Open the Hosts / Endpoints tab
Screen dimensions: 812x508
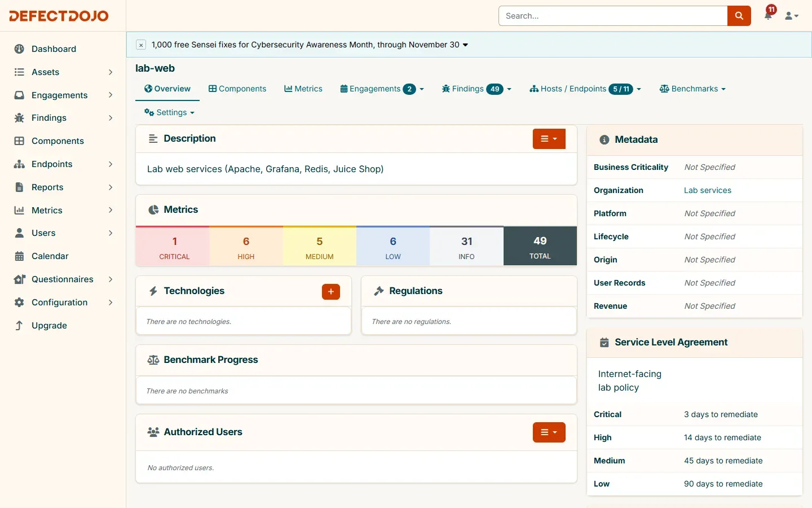585,89
